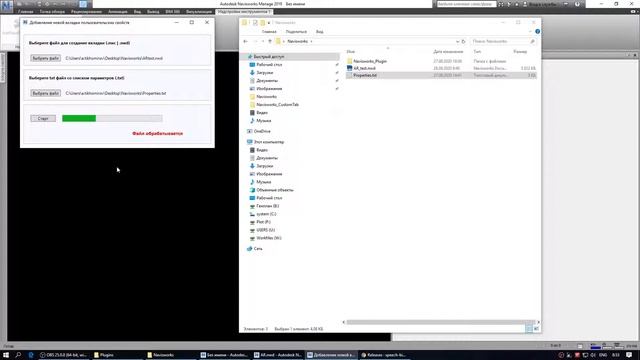Click taskbar search magnifier icon
The height and width of the screenshot is (360, 640).
[18, 355]
